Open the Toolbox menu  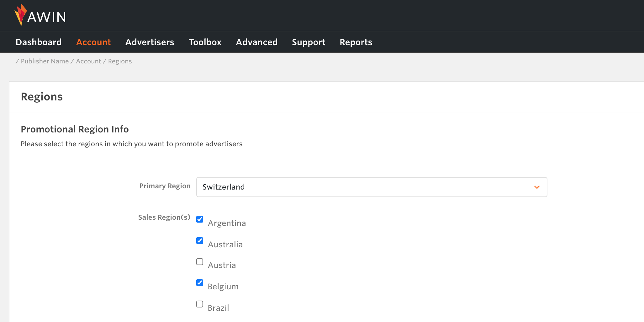click(205, 42)
